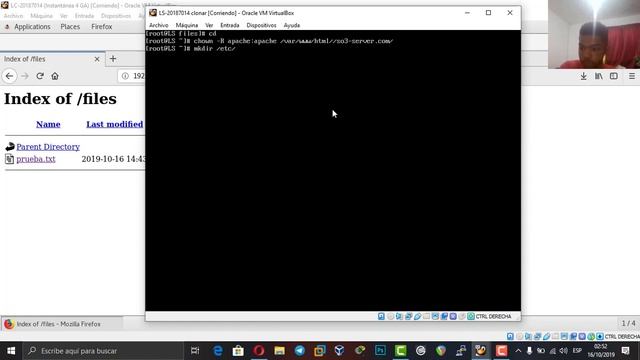Open Microsoft Store from taskbar

238,351
